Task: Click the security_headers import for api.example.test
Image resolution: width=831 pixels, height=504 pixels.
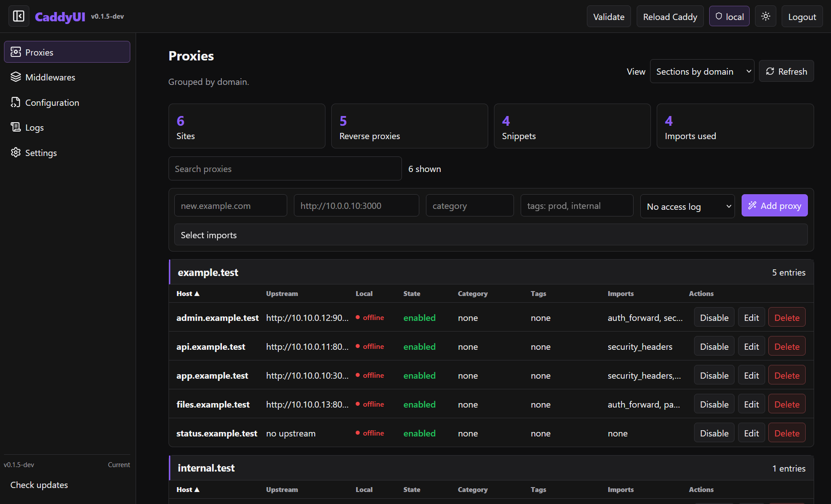Action: (640, 346)
